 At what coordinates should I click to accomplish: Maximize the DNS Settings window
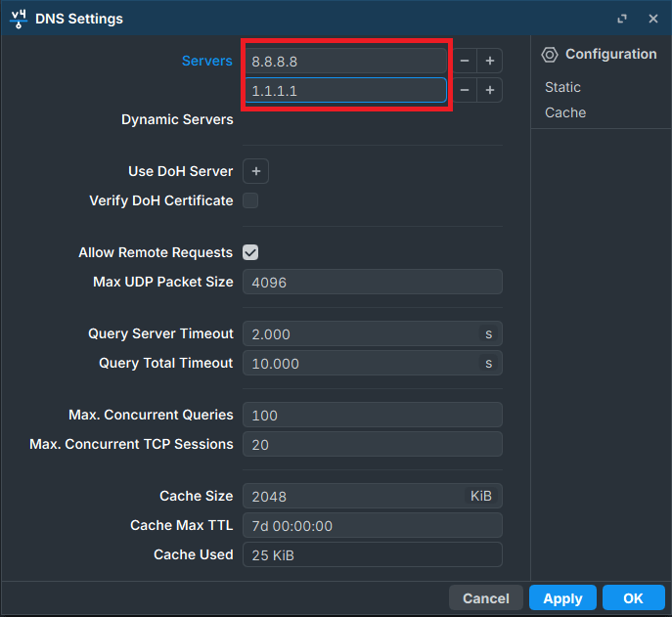tap(622, 19)
